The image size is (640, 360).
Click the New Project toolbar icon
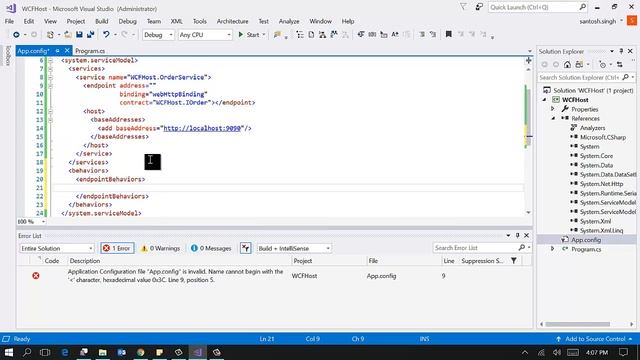(50, 35)
